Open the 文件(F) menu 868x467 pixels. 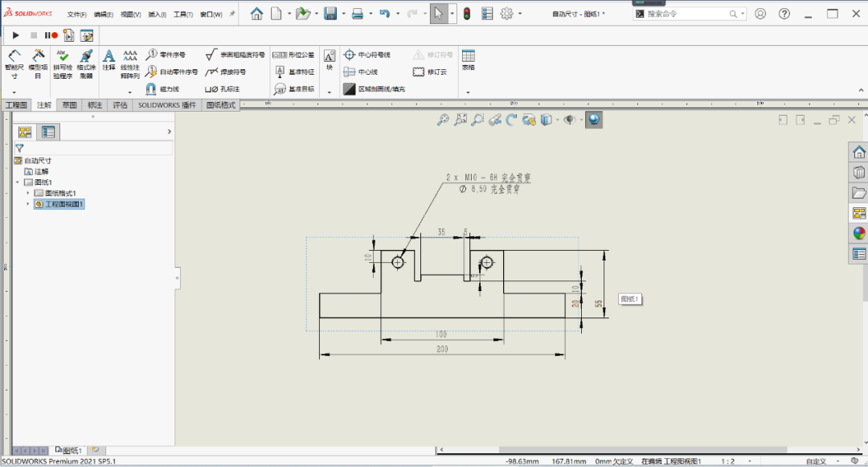coord(76,14)
